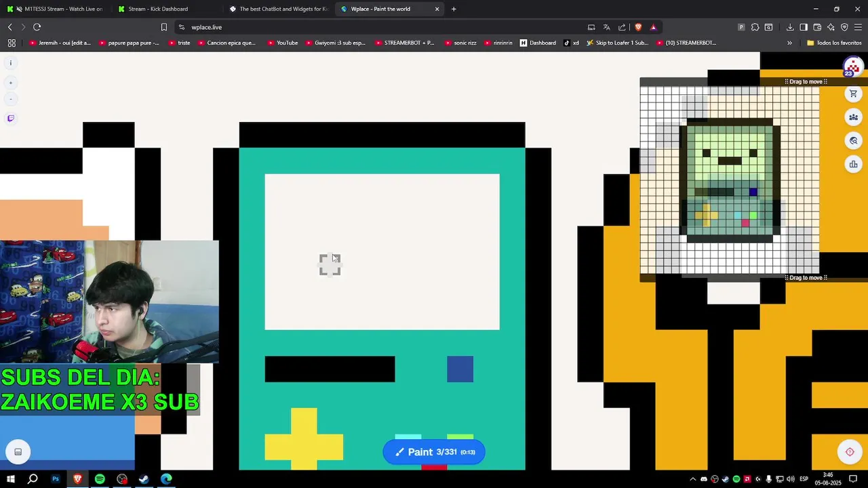Open Brave Shields lion icon
Screen dimensions: 868x488
638,27
